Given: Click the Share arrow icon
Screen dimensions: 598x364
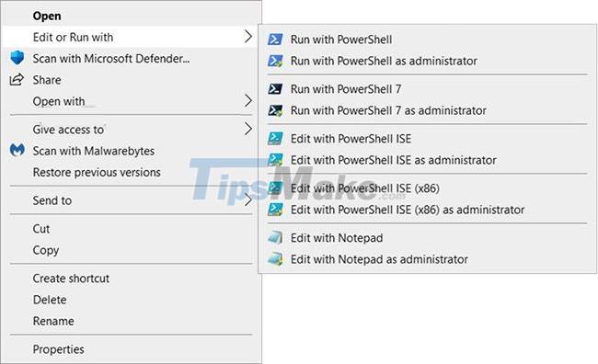Looking at the screenshot, I should [17, 80].
